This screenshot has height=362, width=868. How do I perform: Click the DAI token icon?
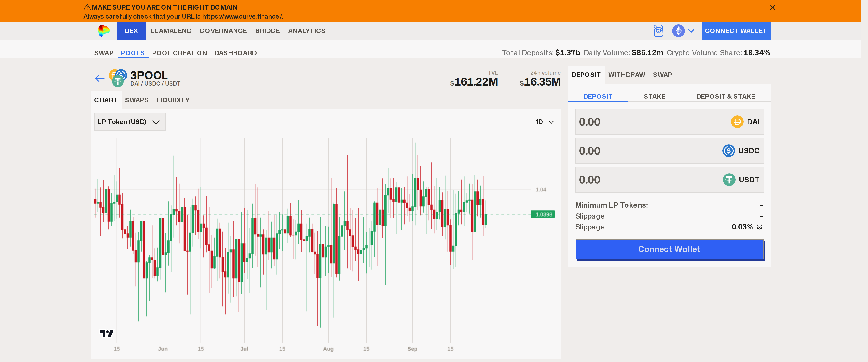click(x=737, y=122)
